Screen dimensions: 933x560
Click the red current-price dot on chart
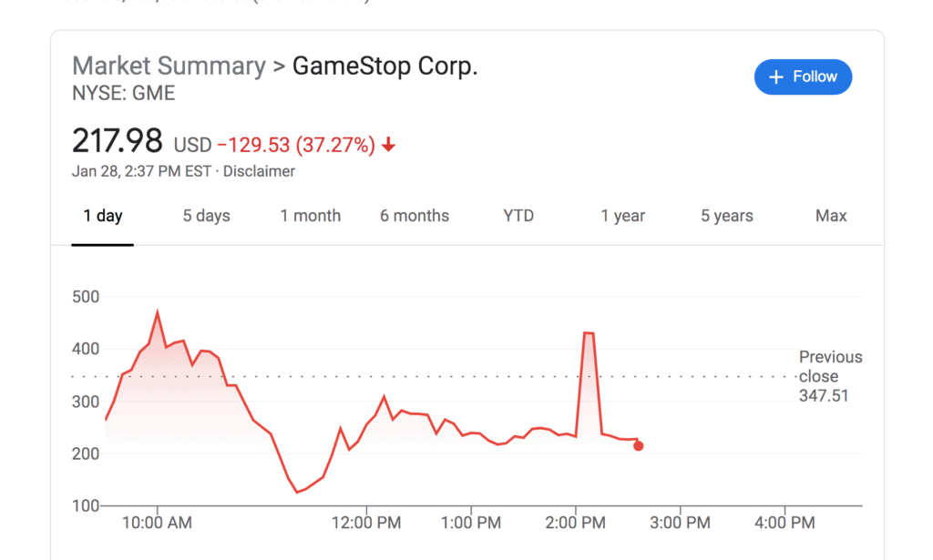(x=638, y=446)
